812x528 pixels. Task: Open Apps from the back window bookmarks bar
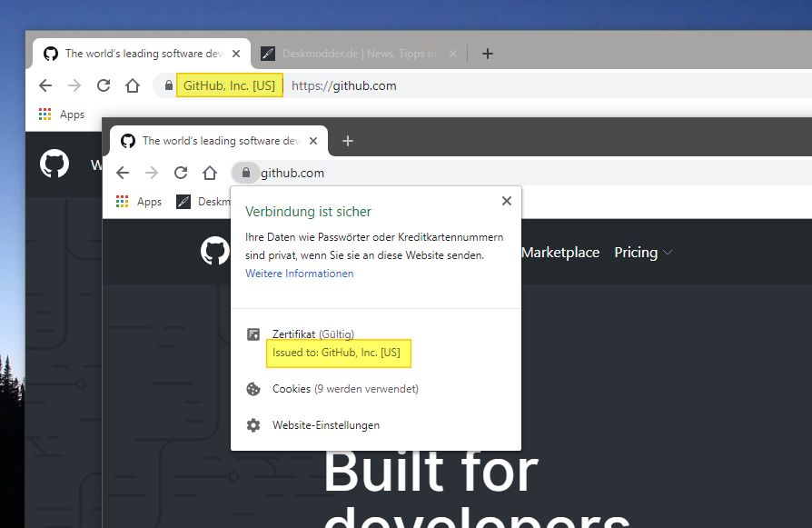62,114
